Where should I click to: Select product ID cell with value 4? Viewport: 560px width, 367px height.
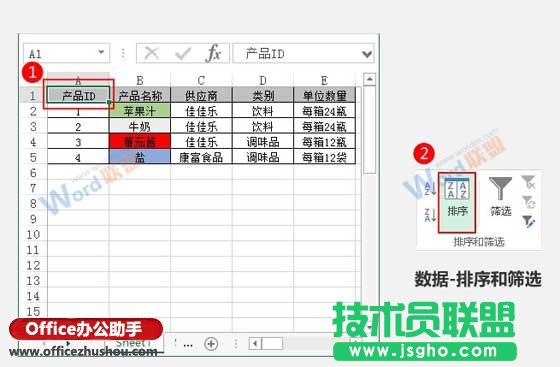coord(78,157)
